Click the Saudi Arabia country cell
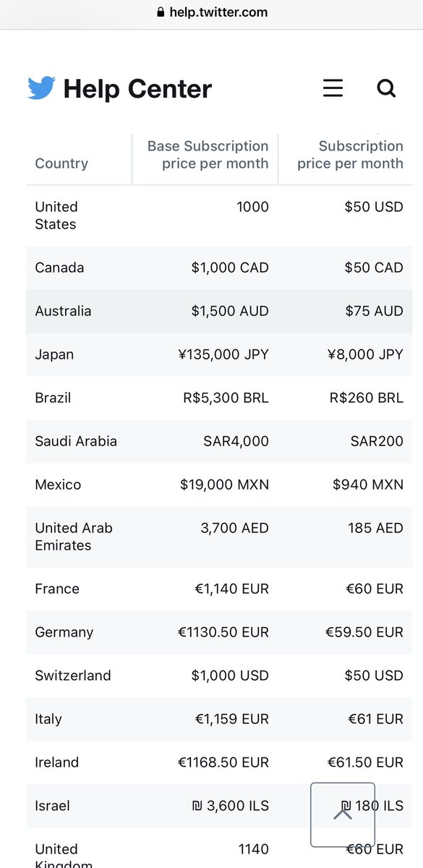423x868 pixels. pos(76,441)
